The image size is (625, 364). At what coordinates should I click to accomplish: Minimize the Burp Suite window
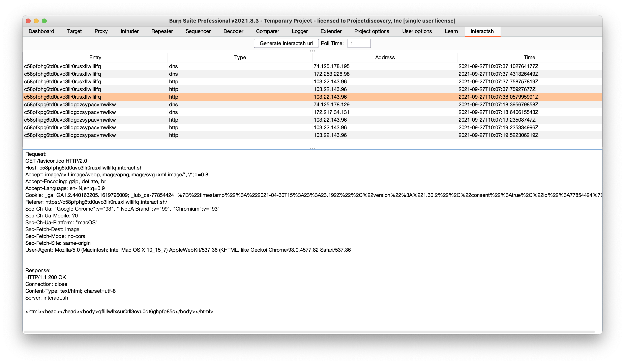tap(36, 21)
